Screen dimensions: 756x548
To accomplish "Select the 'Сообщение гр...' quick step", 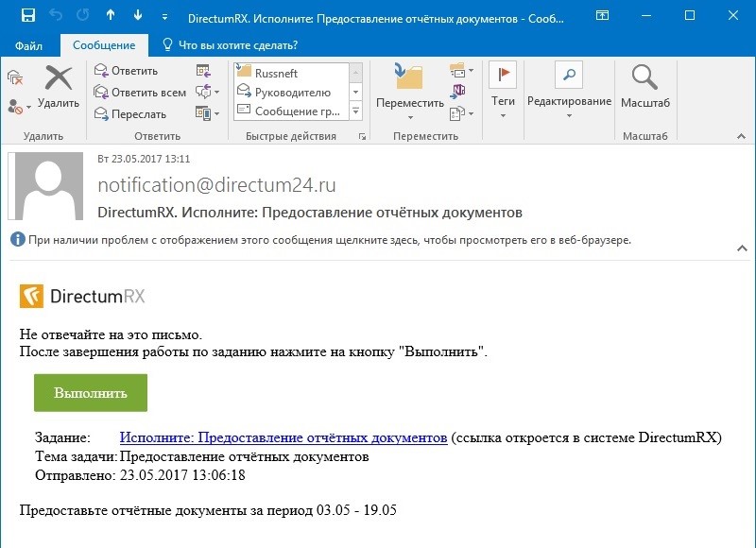I will (291, 111).
